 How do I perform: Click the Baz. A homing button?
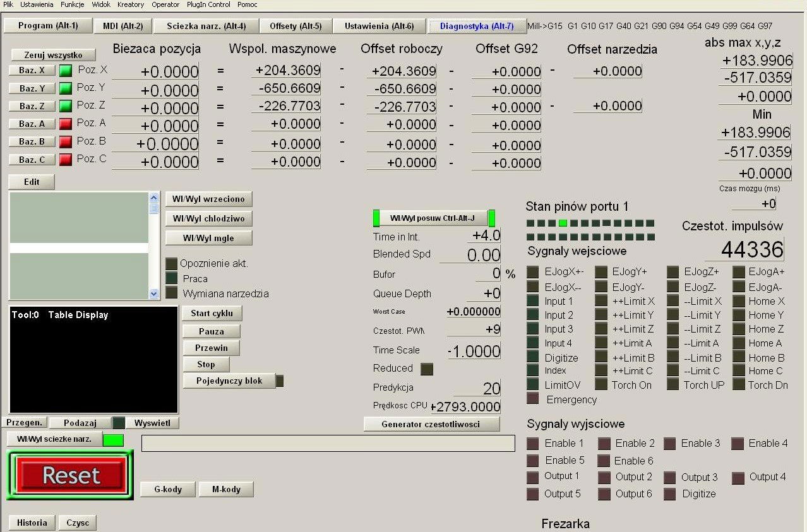point(32,124)
